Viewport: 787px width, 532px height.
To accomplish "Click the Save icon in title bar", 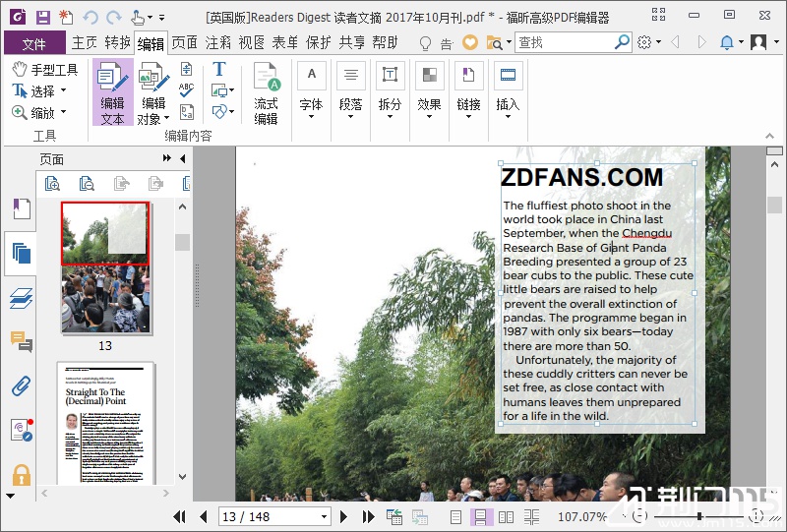I will [x=43, y=17].
